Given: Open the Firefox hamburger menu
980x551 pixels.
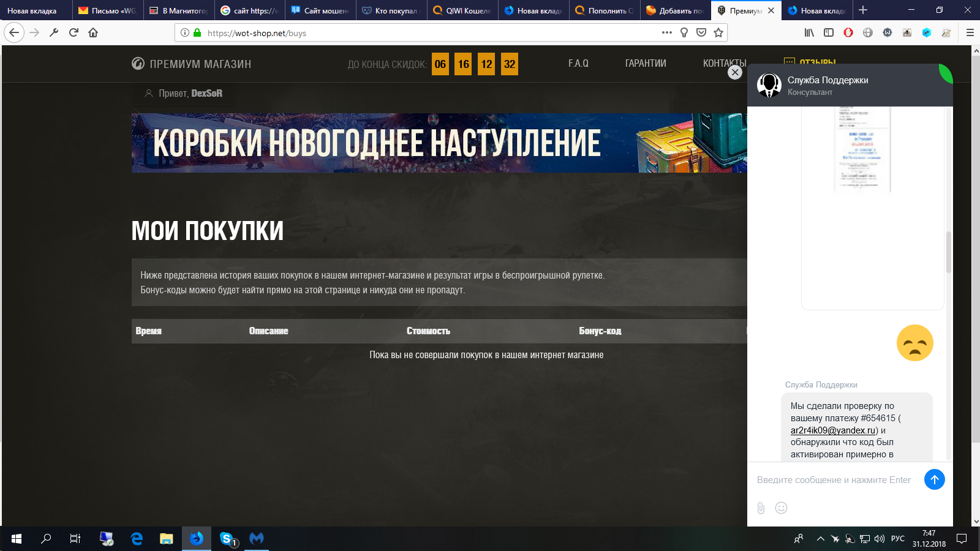Looking at the screenshot, I should [970, 32].
